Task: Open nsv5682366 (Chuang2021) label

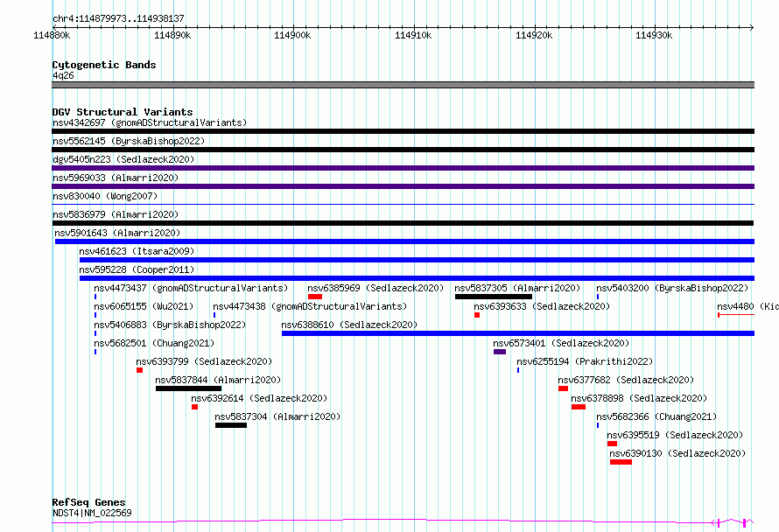Action: 656,416
